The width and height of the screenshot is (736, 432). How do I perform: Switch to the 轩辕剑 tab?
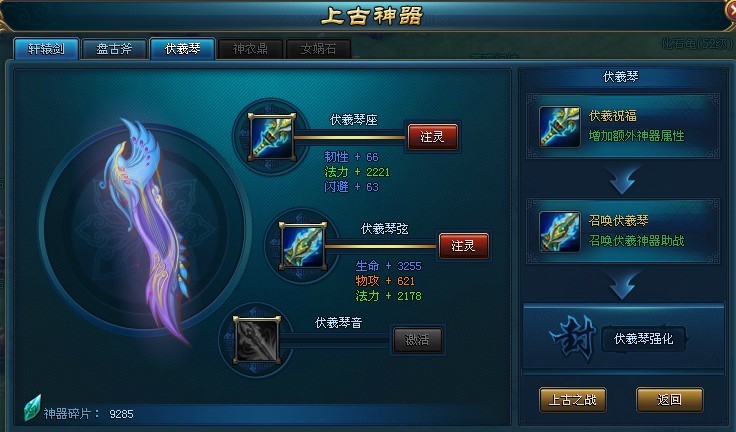click(46, 49)
